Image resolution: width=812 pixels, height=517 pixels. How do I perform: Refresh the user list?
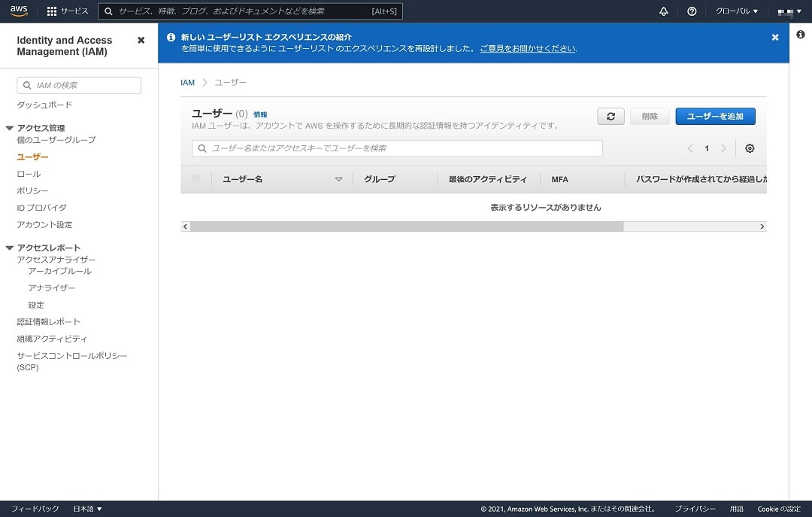[611, 116]
